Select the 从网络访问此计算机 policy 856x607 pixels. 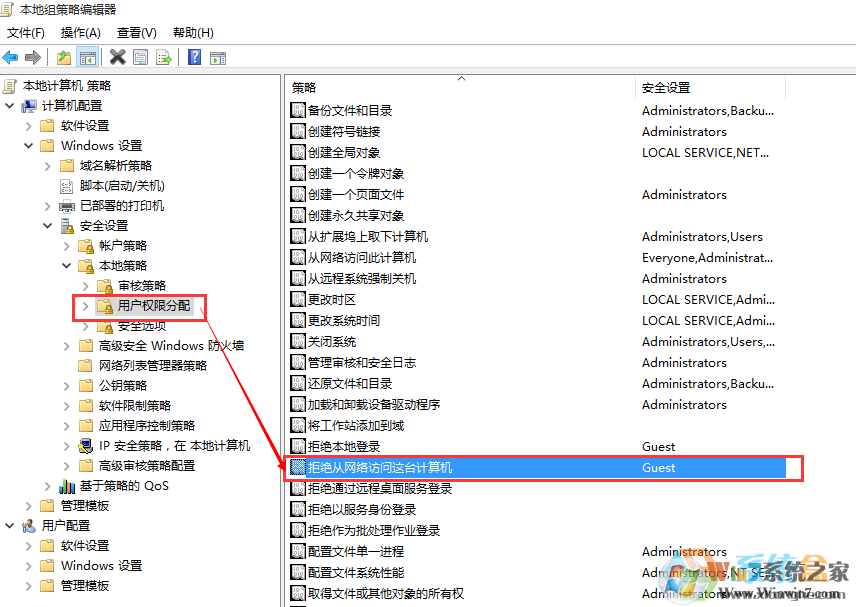(362, 258)
